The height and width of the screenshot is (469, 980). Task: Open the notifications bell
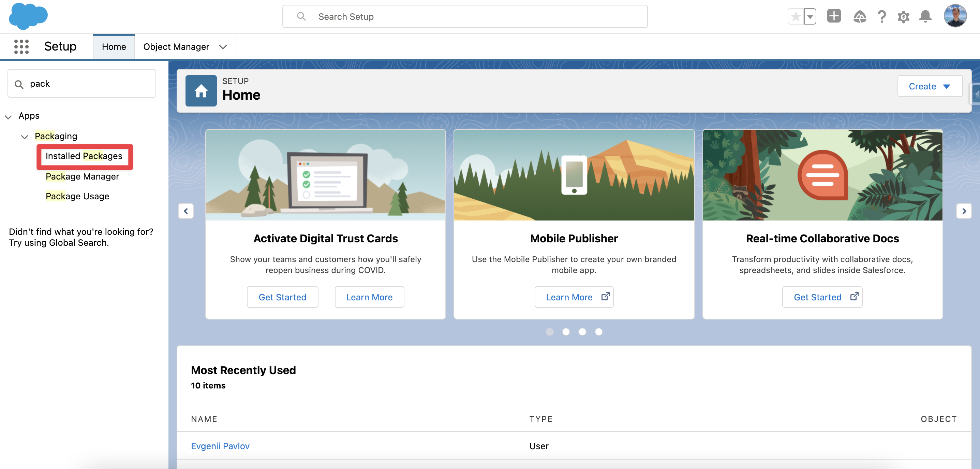[925, 16]
